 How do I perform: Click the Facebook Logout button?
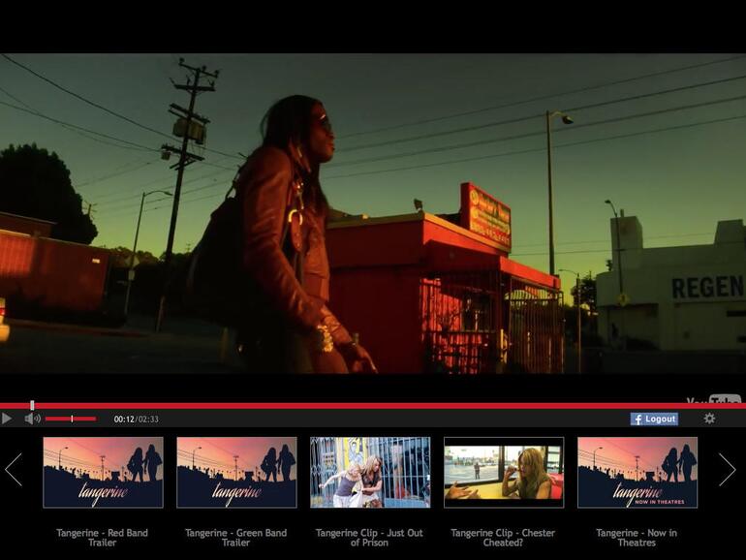point(654,419)
